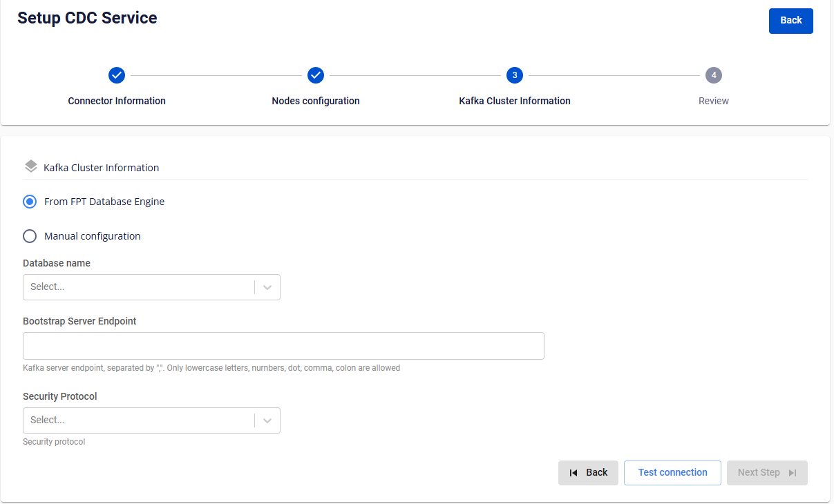Image resolution: width=834 pixels, height=504 pixels.
Task: Click the Database name field label
Action: [x=57, y=263]
